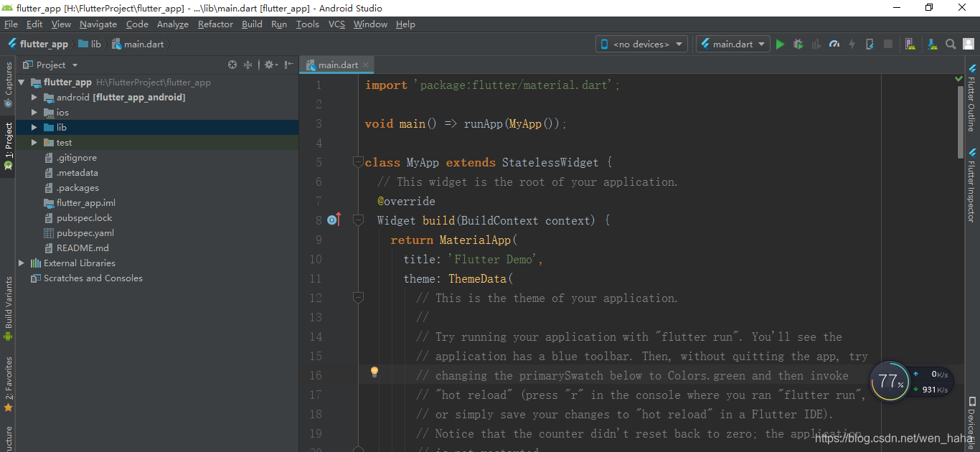Select .metadata file in the project tree
Screen dimensions: 980x452
[77, 173]
